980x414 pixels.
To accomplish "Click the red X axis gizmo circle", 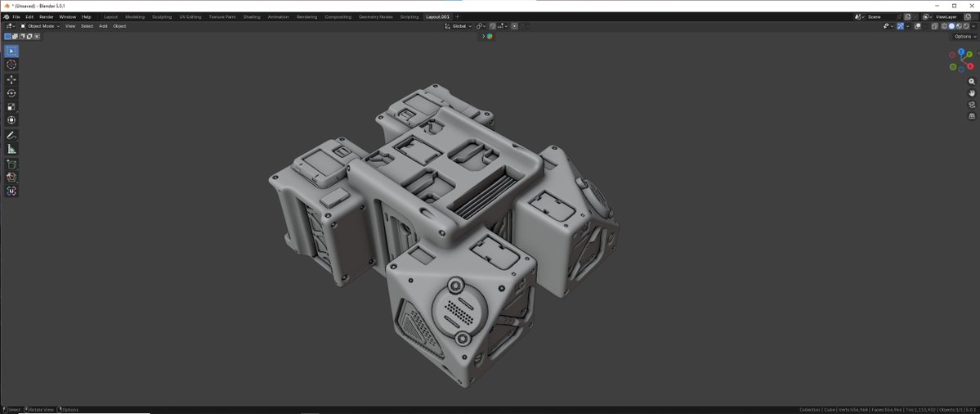I will pyautogui.click(x=971, y=65).
